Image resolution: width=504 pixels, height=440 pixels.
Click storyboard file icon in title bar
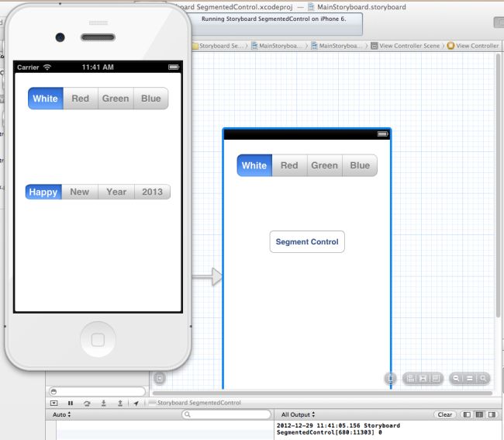coord(311,7)
